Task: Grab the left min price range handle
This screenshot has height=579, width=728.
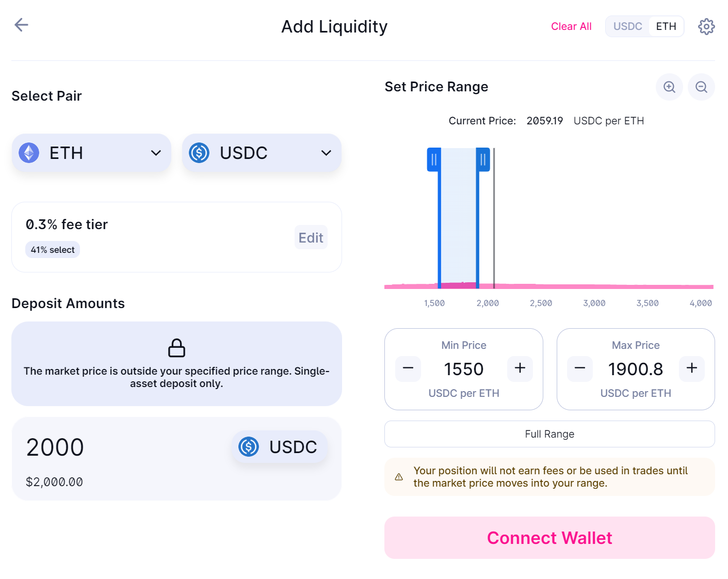Action: click(x=434, y=160)
